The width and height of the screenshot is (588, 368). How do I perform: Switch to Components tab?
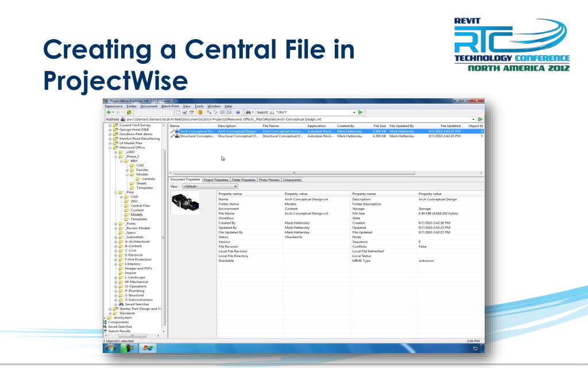[292, 180]
